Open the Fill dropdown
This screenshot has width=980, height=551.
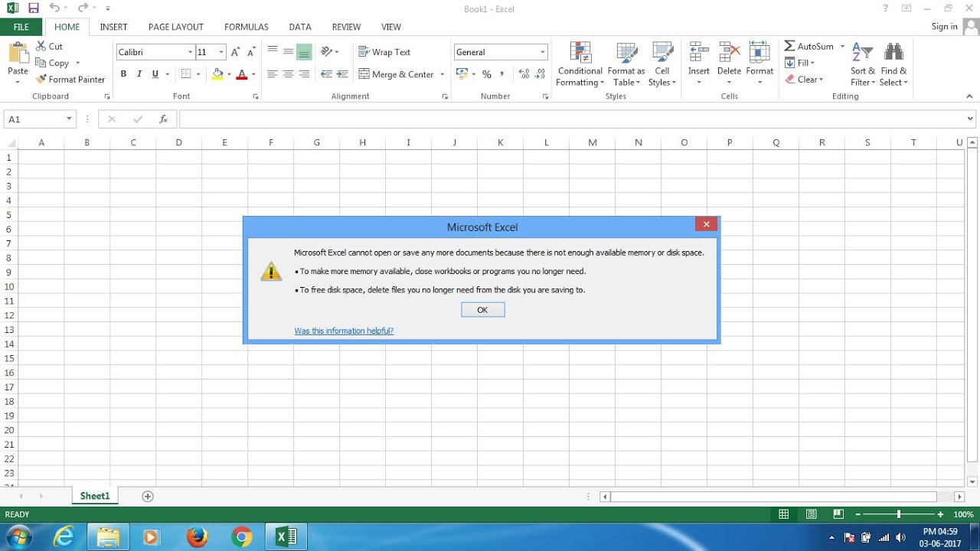point(800,63)
